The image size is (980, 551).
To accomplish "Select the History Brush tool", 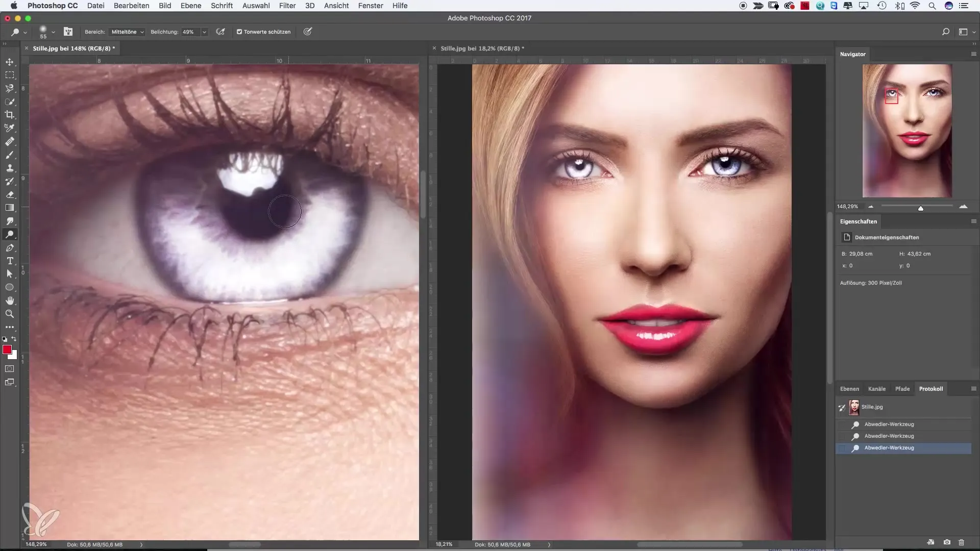I will coord(10,181).
